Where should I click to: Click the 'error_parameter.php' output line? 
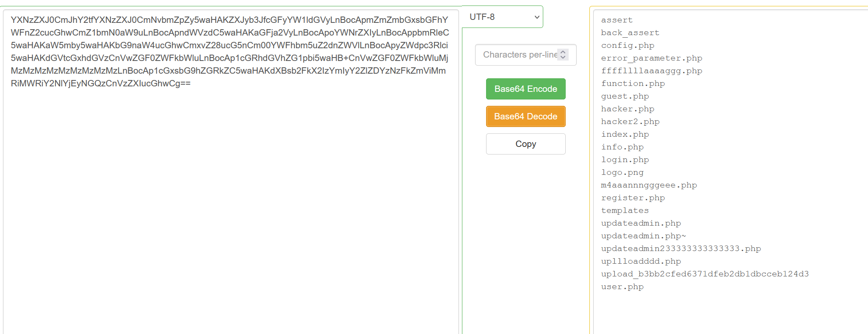652,58
